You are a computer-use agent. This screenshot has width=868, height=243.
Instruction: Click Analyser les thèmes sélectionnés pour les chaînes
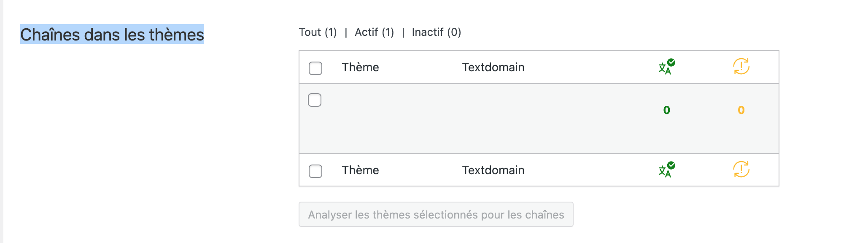tap(436, 214)
